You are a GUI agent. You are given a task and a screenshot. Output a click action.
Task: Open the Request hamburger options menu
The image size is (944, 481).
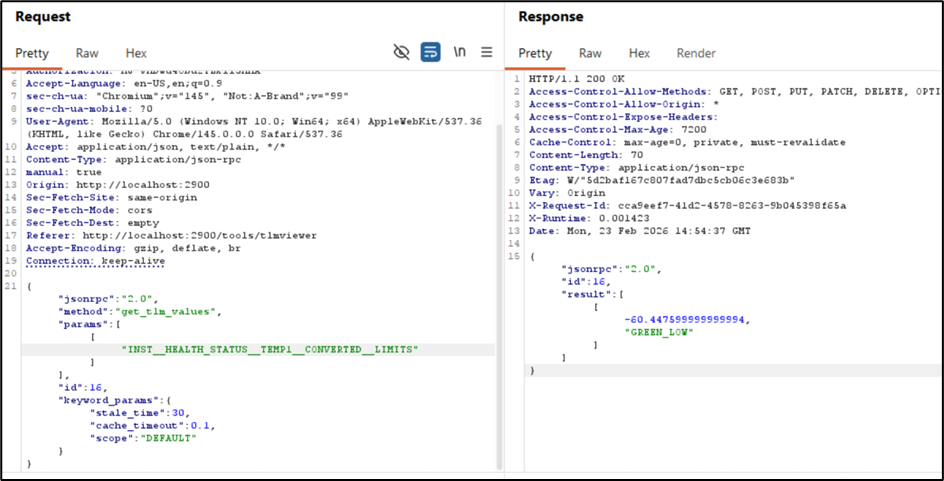(x=487, y=52)
